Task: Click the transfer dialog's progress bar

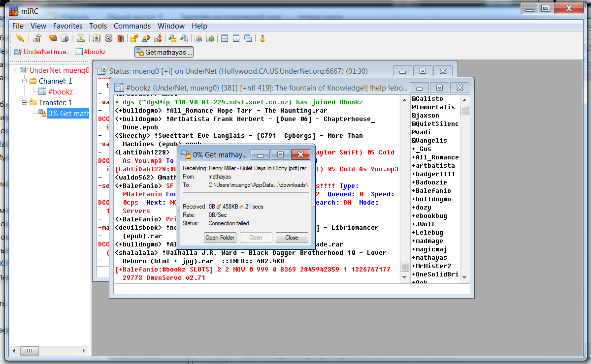Action: tap(245, 197)
